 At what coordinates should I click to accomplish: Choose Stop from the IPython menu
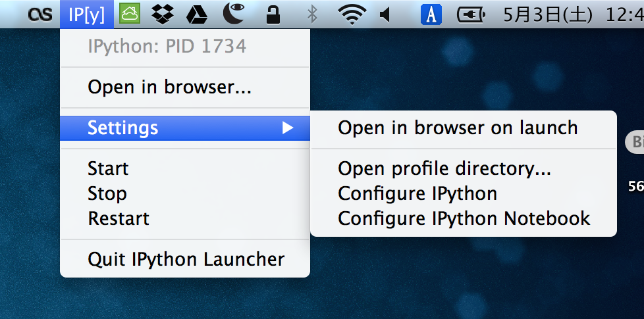coord(185,193)
